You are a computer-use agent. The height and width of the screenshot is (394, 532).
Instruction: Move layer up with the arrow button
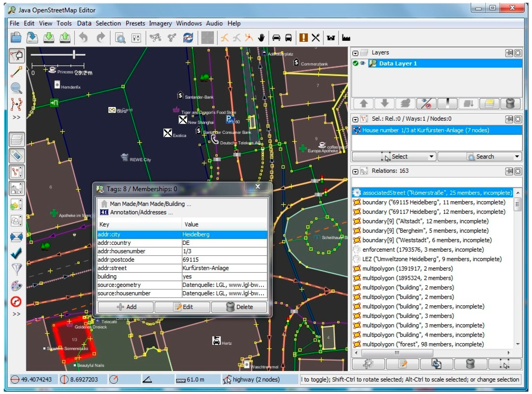[x=363, y=103]
